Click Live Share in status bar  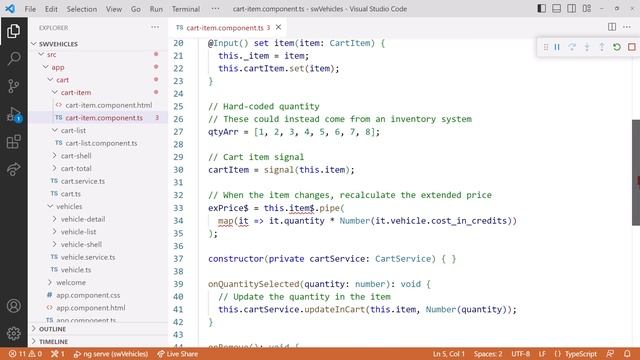point(178,354)
